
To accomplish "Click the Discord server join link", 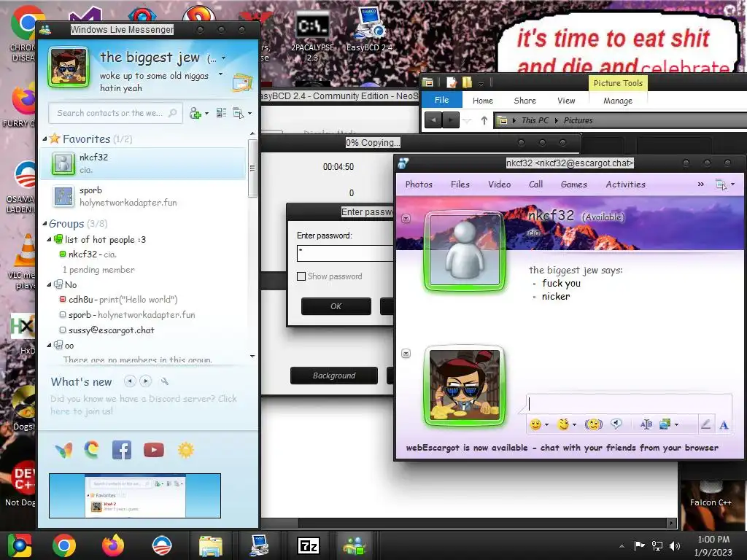I will point(144,405).
